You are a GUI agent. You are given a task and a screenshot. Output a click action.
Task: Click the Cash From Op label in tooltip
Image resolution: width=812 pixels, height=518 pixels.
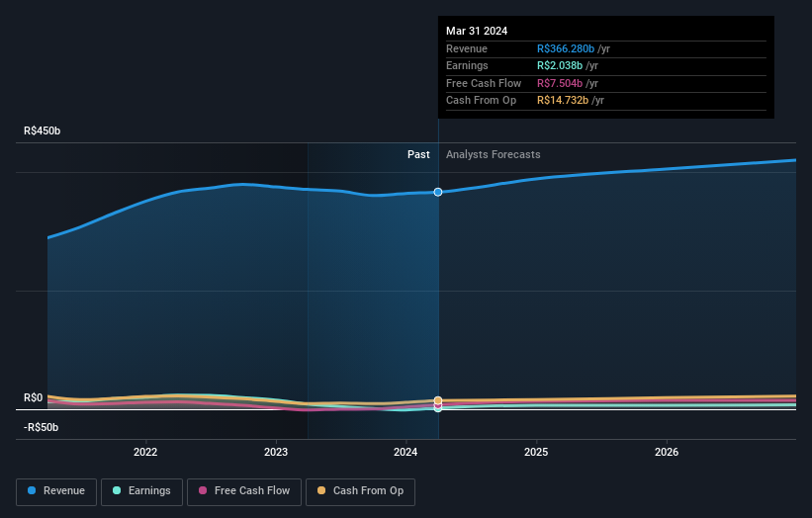point(481,101)
